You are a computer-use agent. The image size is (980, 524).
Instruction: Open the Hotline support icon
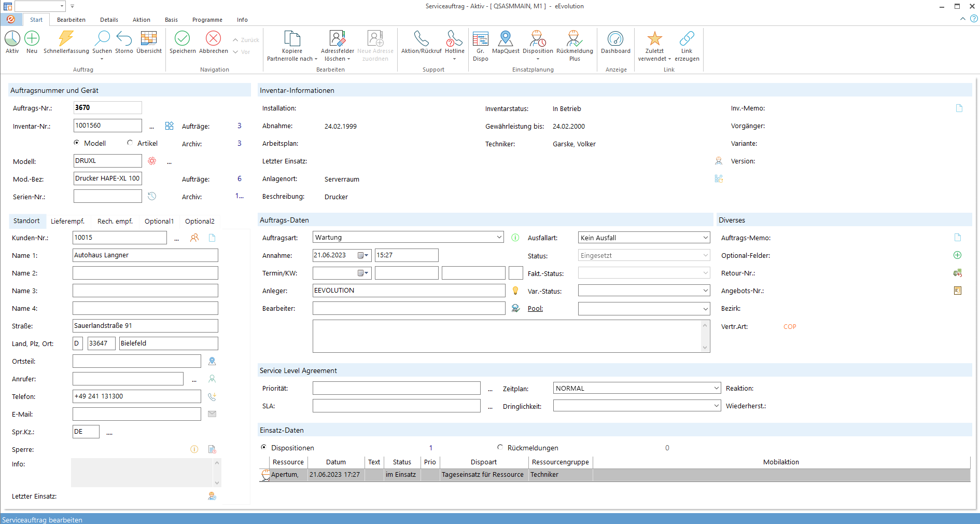pyautogui.click(x=454, y=38)
